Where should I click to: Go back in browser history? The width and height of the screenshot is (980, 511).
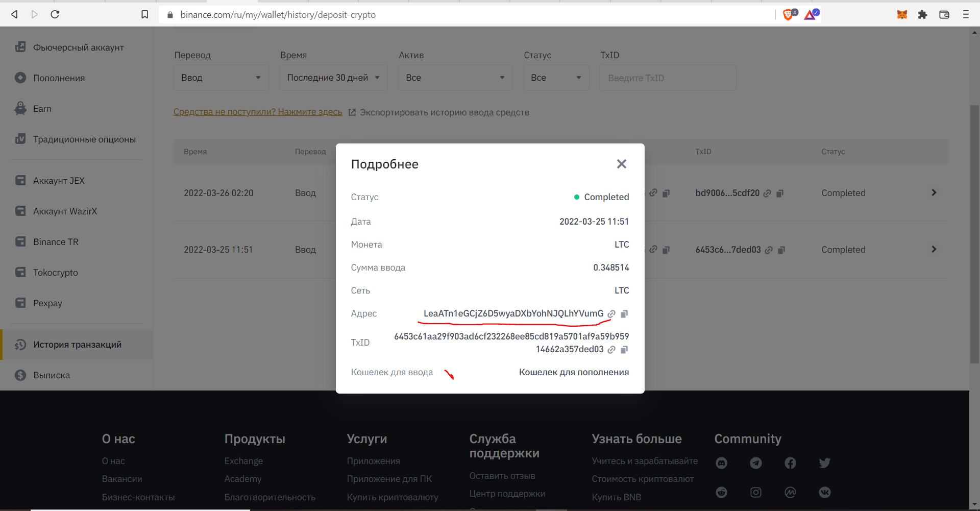pos(15,14)
